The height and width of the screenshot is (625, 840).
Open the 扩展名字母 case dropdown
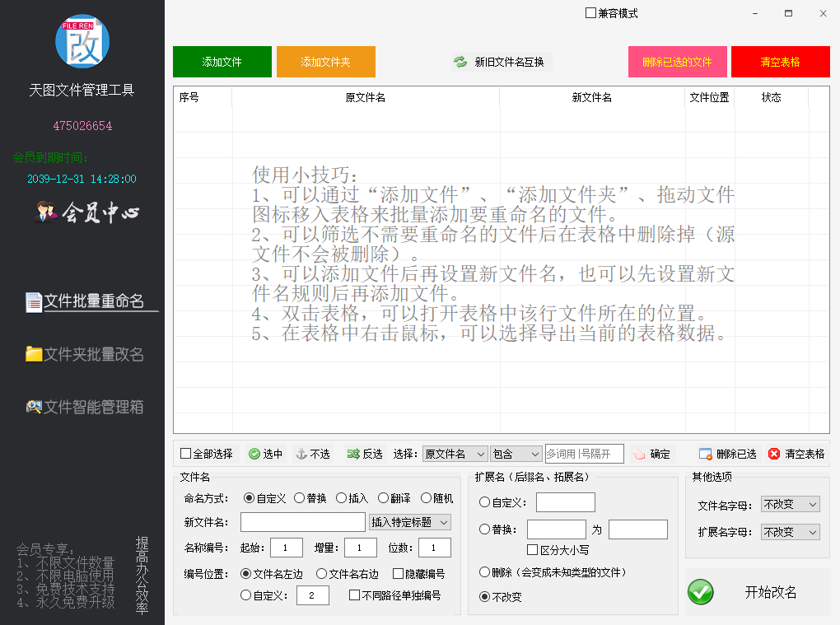[x=791, y=532]
